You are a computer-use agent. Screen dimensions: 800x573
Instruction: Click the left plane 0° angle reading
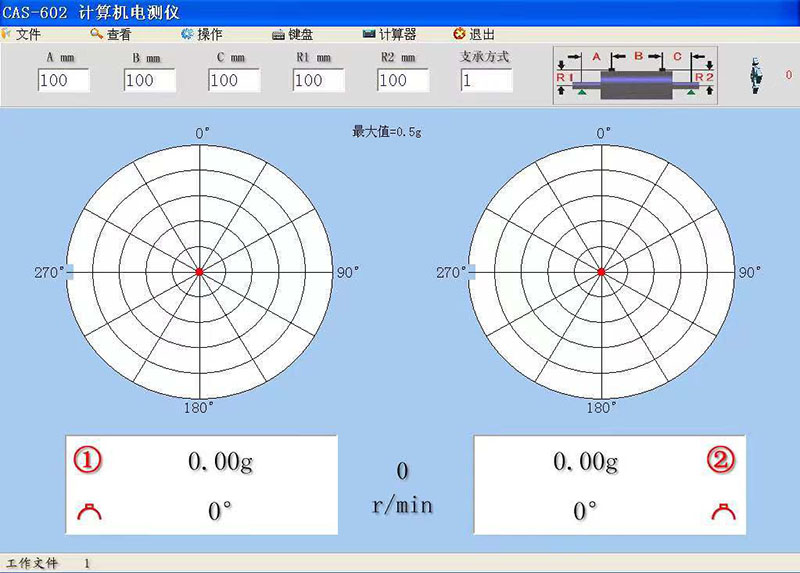tap(220, 511)
